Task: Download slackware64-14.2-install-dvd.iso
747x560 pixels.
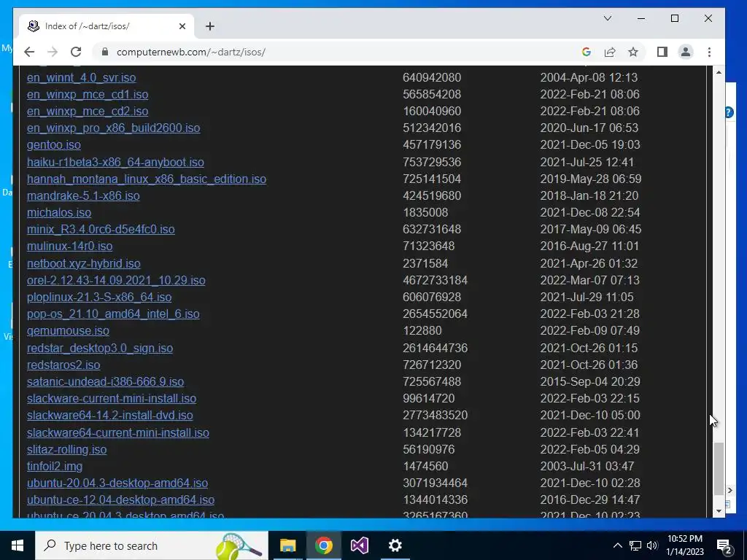Action: pyautogui.click(x=110, y=415)
